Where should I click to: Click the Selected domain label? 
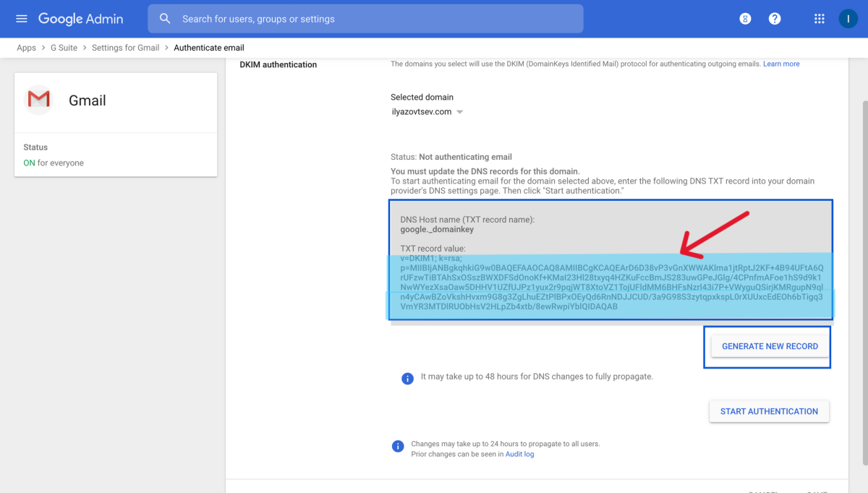click(x=422, y=97)
